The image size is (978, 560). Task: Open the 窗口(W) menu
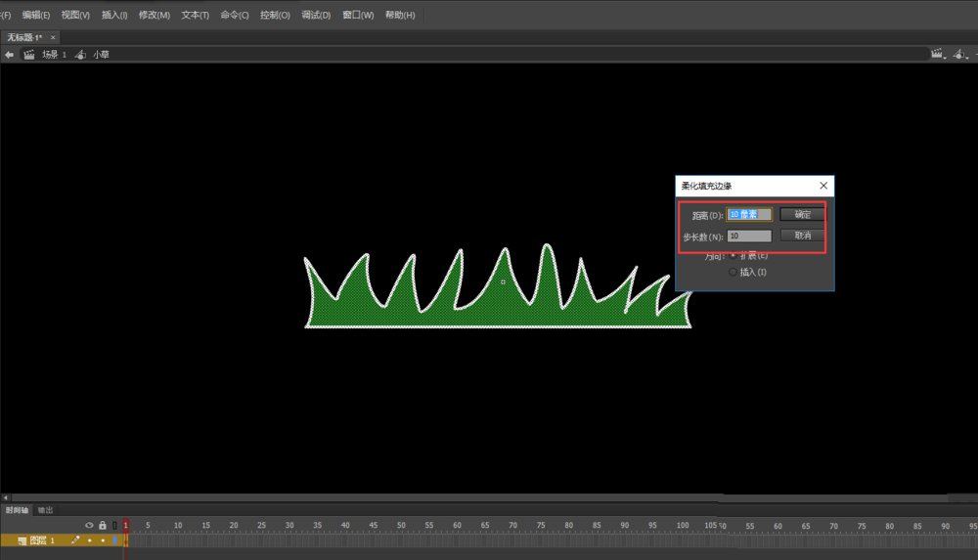(x=358, y=16)
